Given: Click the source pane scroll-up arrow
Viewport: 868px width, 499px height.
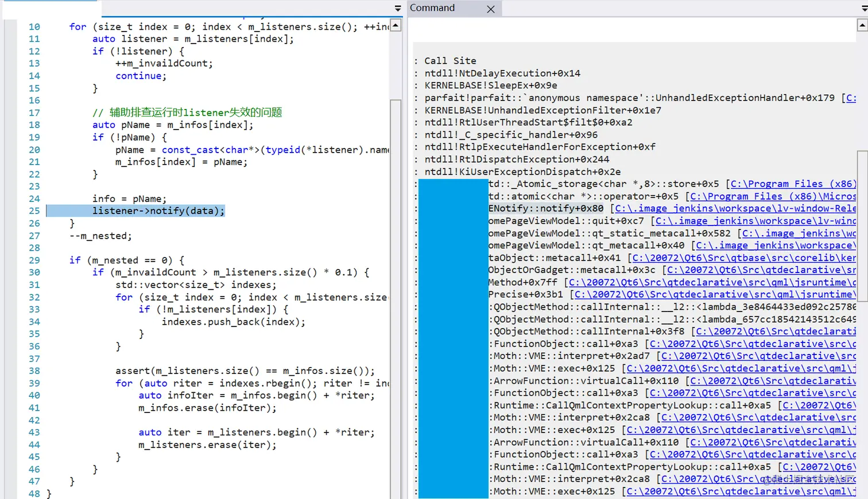Looking at the screenshot, I should click(396, 26).
